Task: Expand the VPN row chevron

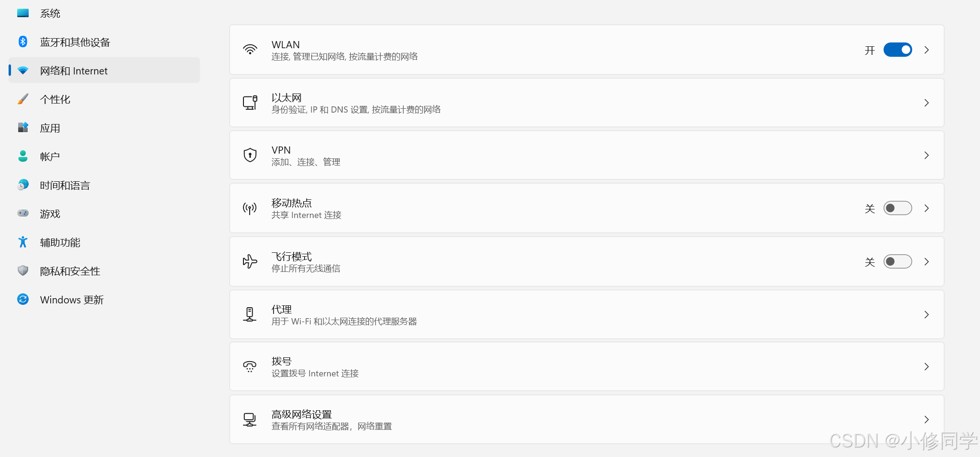Action: tap(927, 155)
